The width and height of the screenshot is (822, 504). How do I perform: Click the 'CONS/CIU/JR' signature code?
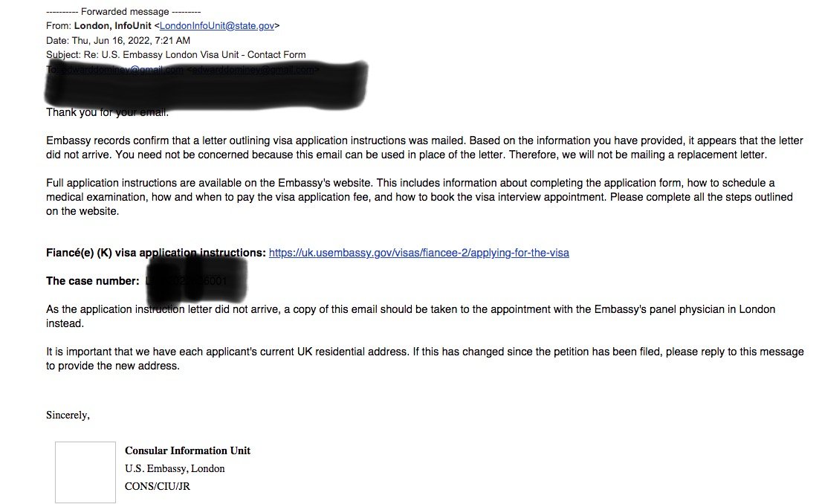point(157,486)
